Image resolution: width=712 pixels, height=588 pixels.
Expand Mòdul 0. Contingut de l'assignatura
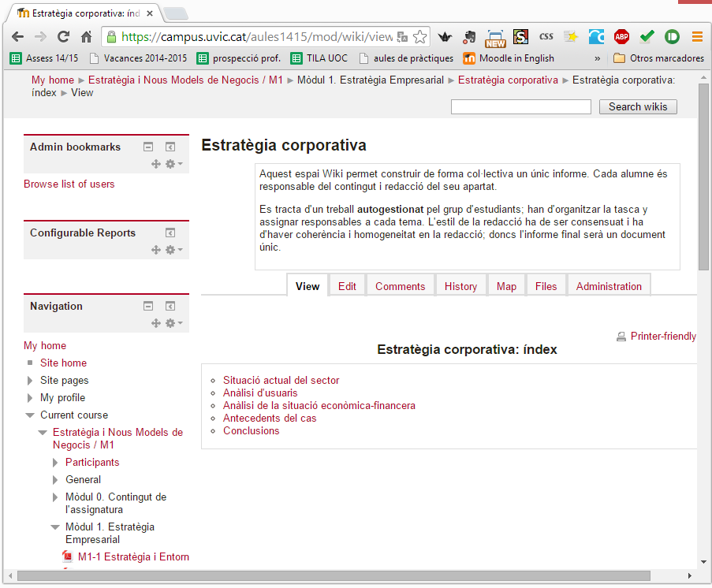click(54, 497)
